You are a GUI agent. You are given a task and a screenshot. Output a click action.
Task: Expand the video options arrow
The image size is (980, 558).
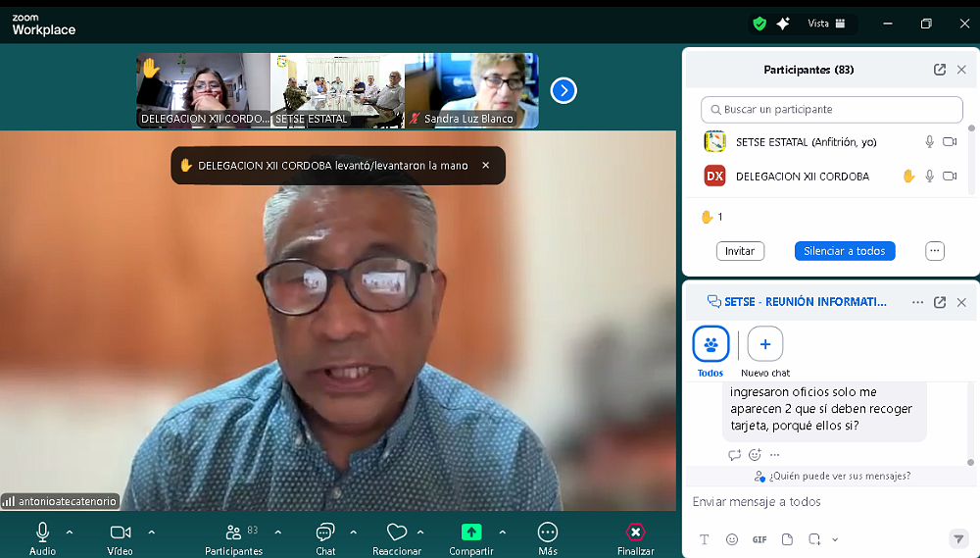point(151,532)
